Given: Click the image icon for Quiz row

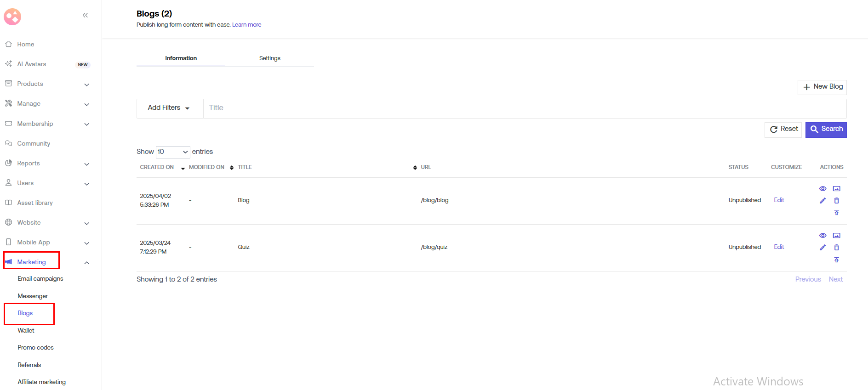Looking at the screenshot, I should (x=836, y=236).
